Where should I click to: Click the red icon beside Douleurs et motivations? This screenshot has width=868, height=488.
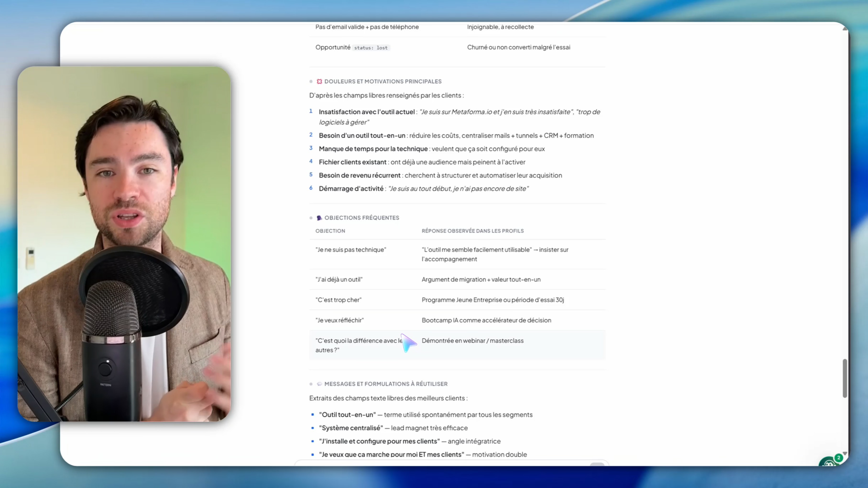[319, 81]
